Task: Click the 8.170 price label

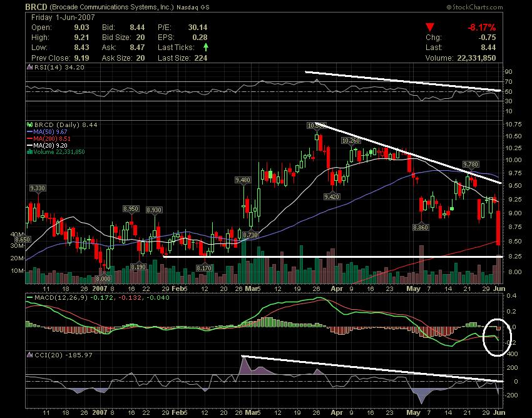Action: coord(204,268)
